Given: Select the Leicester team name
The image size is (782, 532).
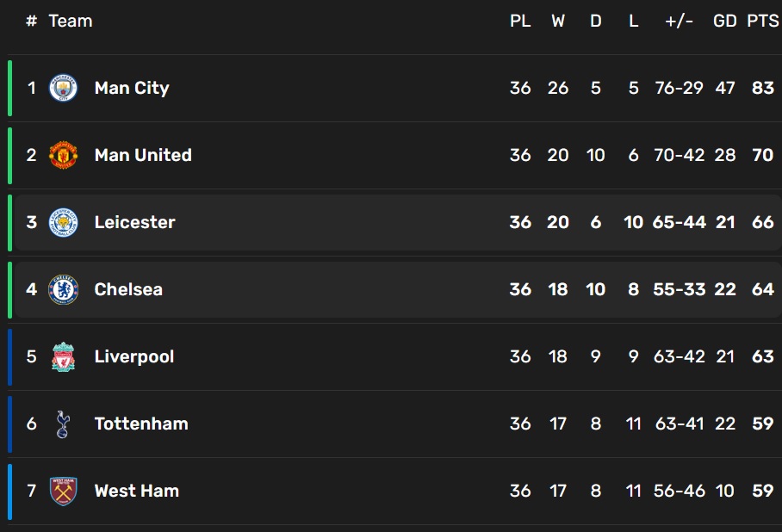Looking at the screenshot, I should pyautogui.click(x=134, y=222).
